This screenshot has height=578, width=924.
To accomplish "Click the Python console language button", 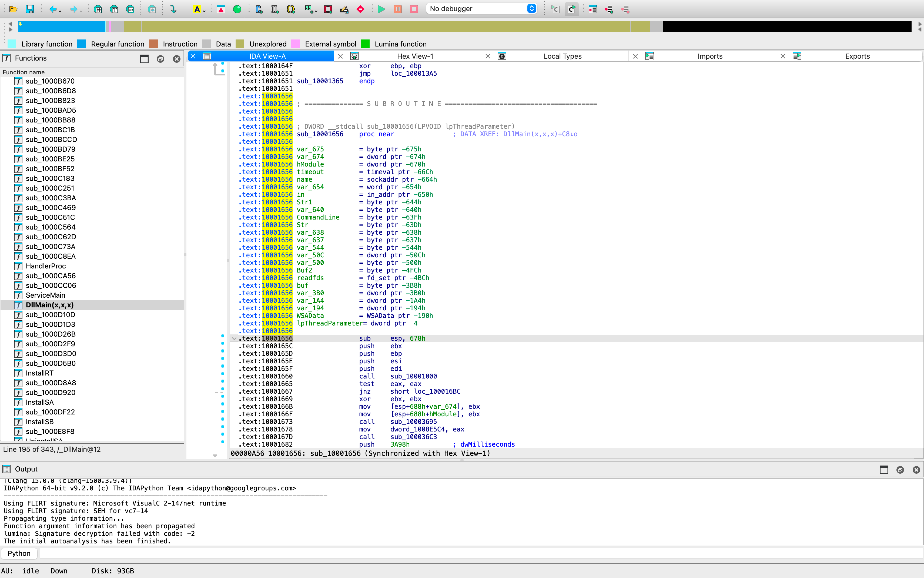I will click(19, 553).
